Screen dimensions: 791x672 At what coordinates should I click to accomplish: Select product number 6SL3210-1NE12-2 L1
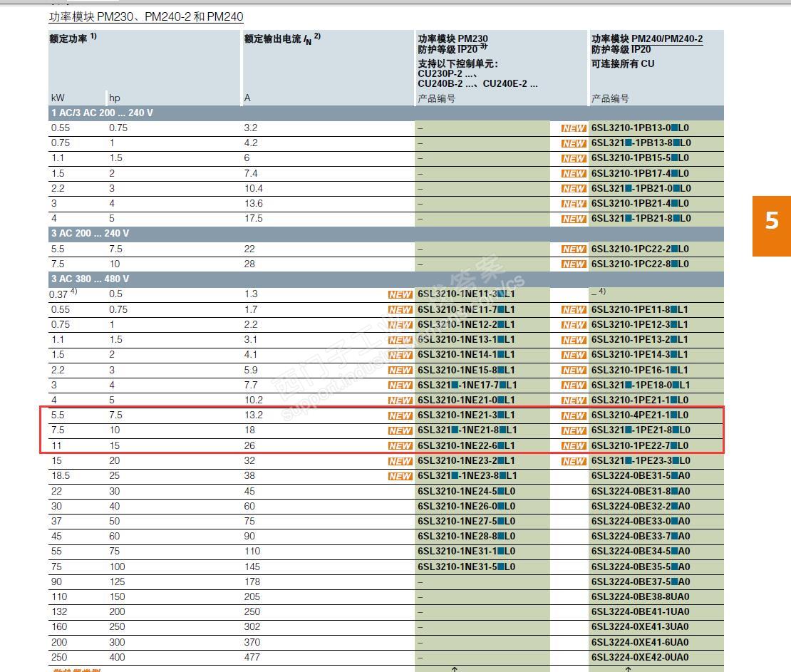[467, 324]
